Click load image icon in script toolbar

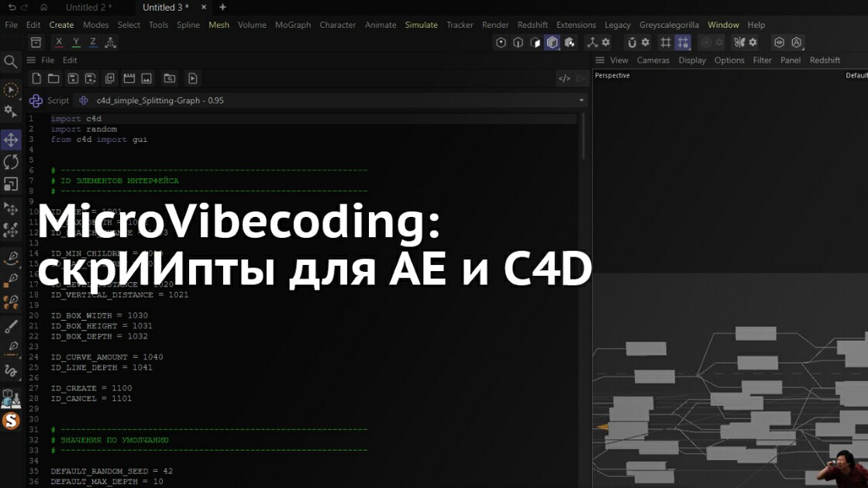pyautogui.click(x=146, y=78)
